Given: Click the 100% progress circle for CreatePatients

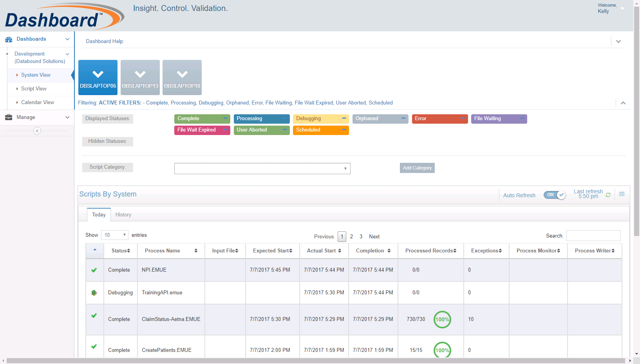Looking at the screenshot, I should (442, 350).
